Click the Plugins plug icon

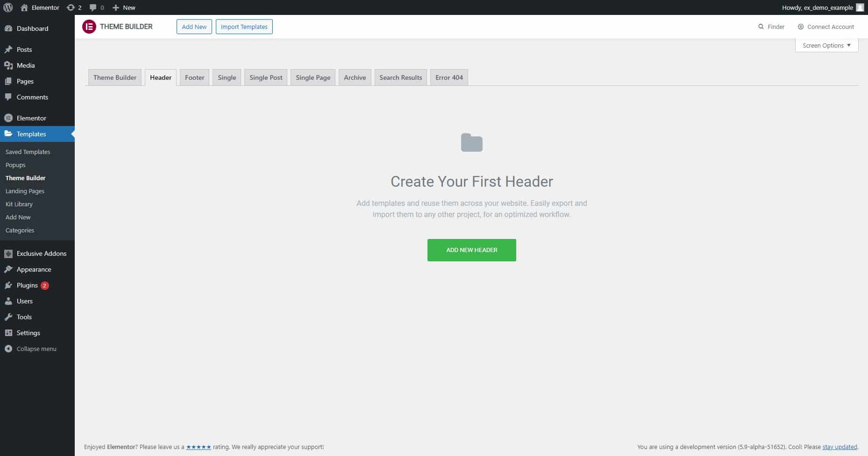click(8, 285)
